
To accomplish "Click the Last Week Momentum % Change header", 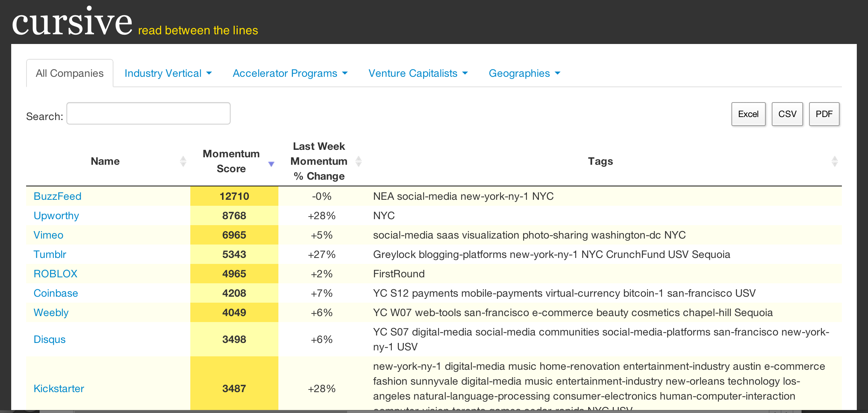I will 319,161.
